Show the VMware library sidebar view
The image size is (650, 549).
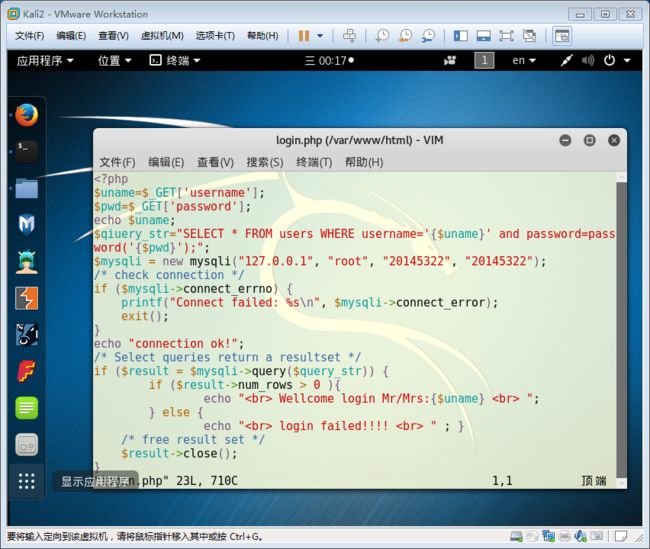pyautogui.click(x=461, y=36)
